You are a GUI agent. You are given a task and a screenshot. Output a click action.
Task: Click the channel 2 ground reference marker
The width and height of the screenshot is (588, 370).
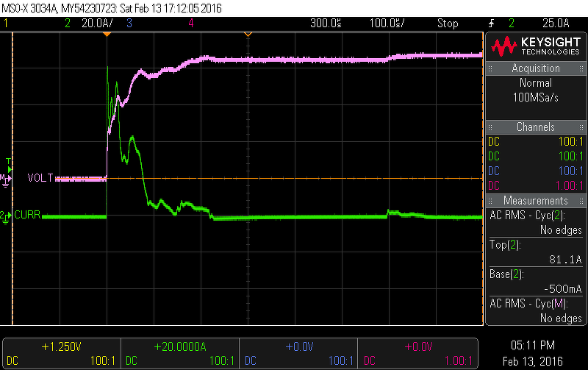(5, 217)
